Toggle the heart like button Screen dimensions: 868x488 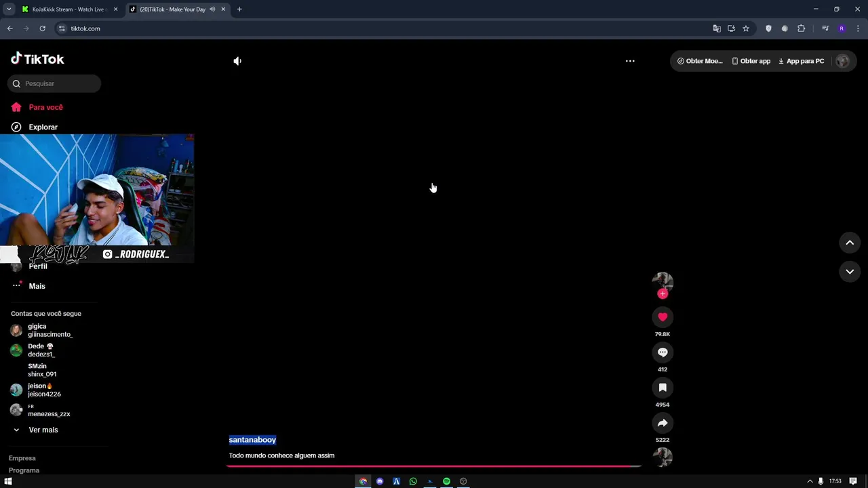[x=663, y=317]
